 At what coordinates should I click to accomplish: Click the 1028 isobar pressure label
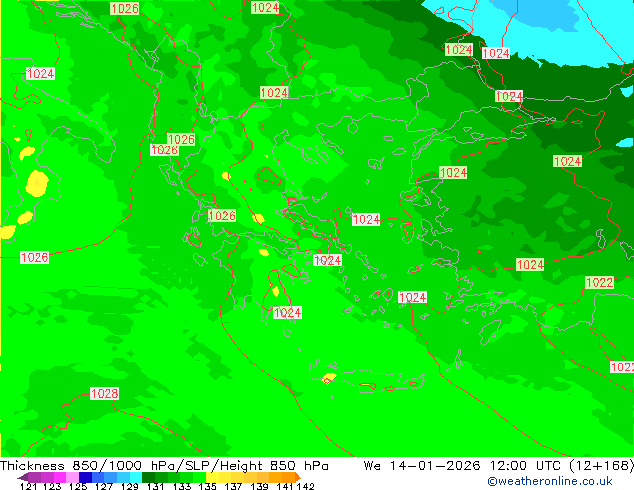104,393
